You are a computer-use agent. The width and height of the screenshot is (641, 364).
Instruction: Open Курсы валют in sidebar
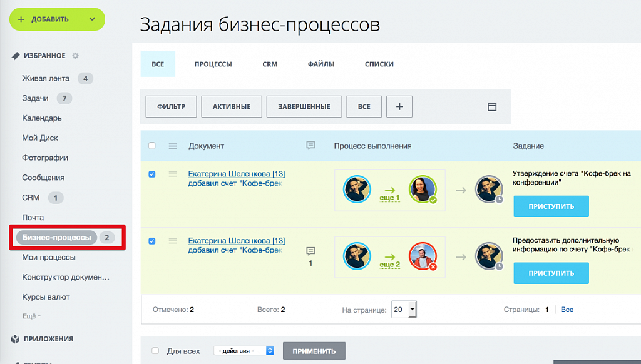pyautogui.click(x=46, y=297)
